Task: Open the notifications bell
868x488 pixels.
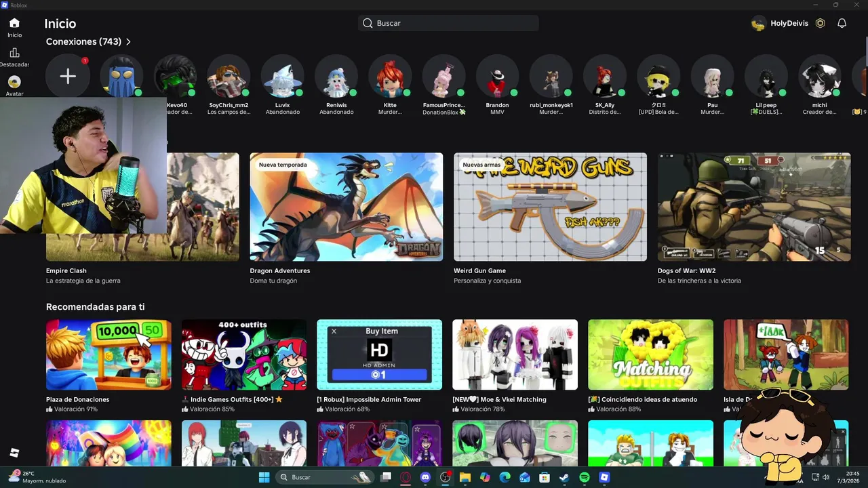Action: click(x=842, y=23)
